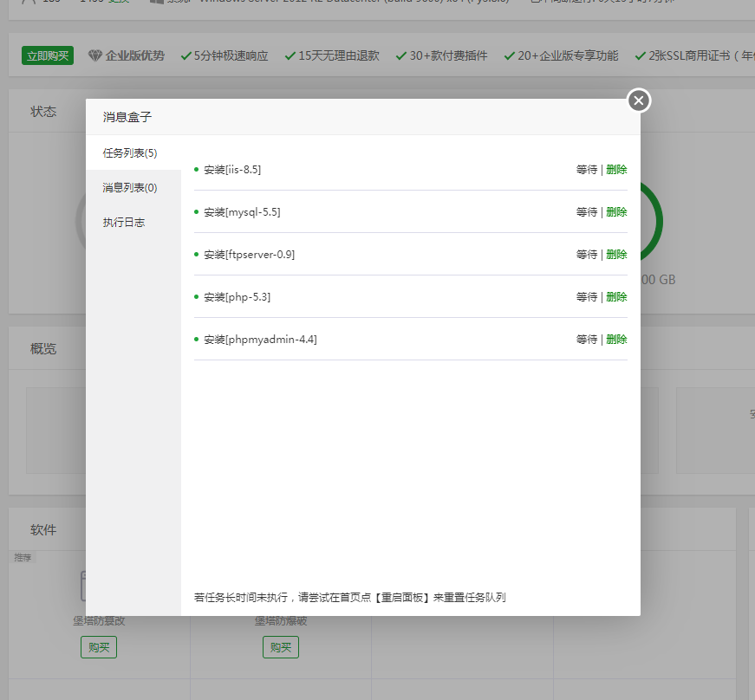Viewport: 755px width, 700px height.
Task: Click the 立即购买 button in background banner
Action: [x=48, y=55]
